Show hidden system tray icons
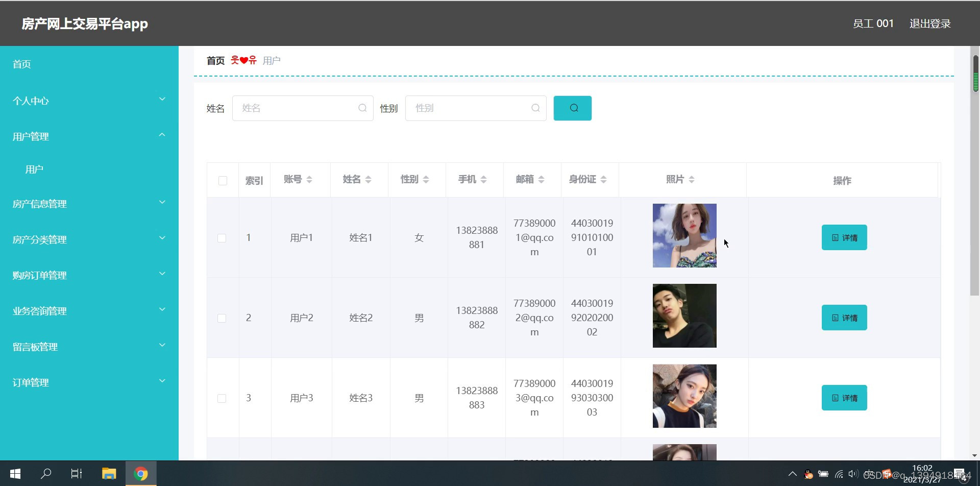Image resolution: width=980 pixels, height=486 pixels. pos(792,474)
